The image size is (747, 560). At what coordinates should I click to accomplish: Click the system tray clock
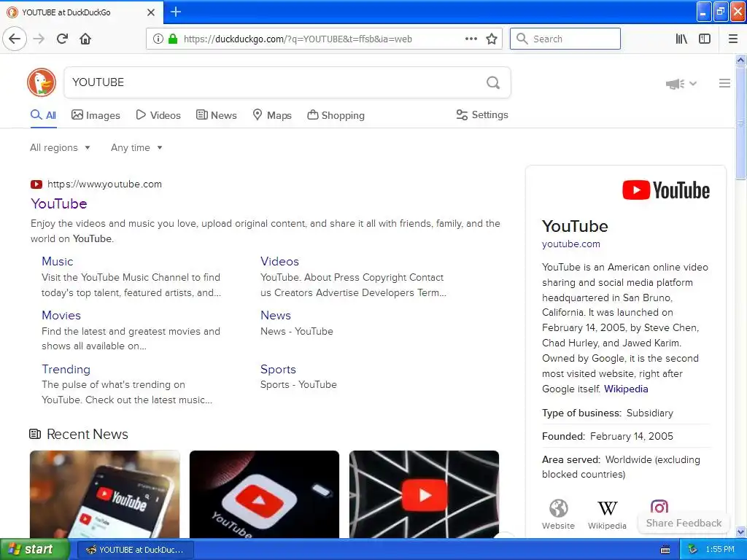[x=720, y=550]
